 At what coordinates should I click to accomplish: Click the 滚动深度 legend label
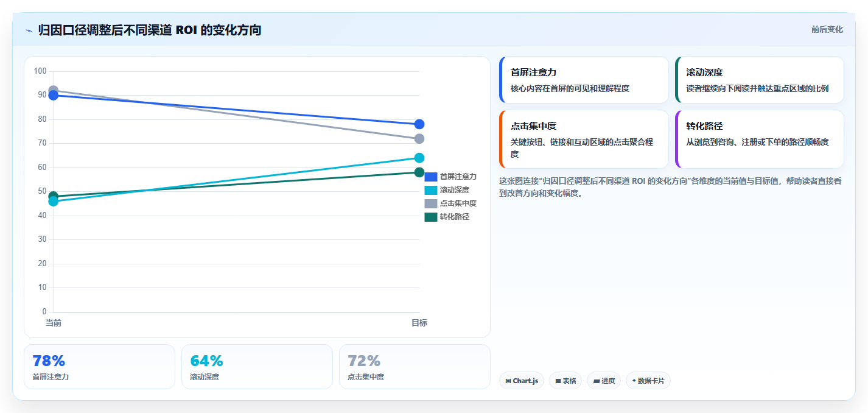pos(455,190)
